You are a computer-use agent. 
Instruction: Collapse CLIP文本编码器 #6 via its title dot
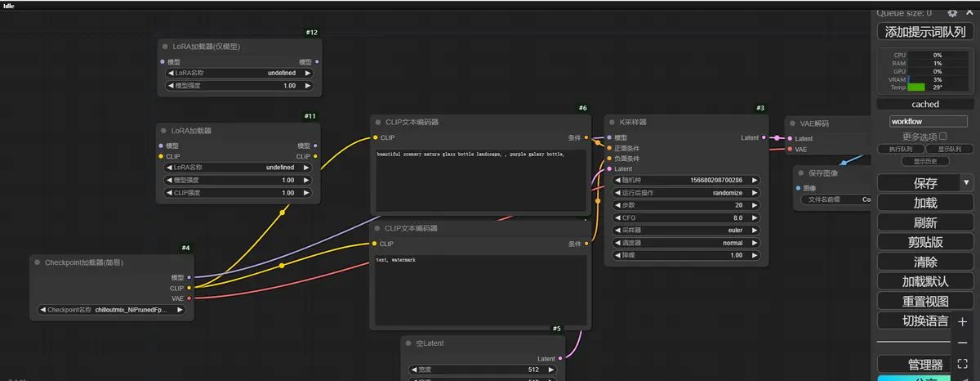click(x=378, y=122)
